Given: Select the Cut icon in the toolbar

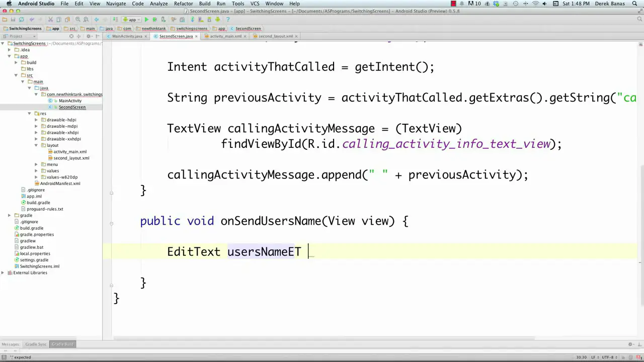Looking at the screenshot, I should coord(50,20).
